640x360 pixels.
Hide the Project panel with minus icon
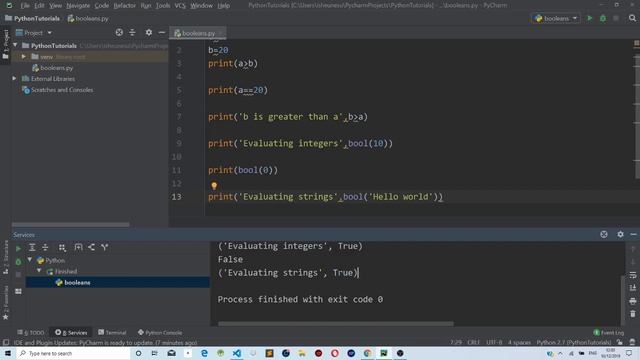pos(162,32)
